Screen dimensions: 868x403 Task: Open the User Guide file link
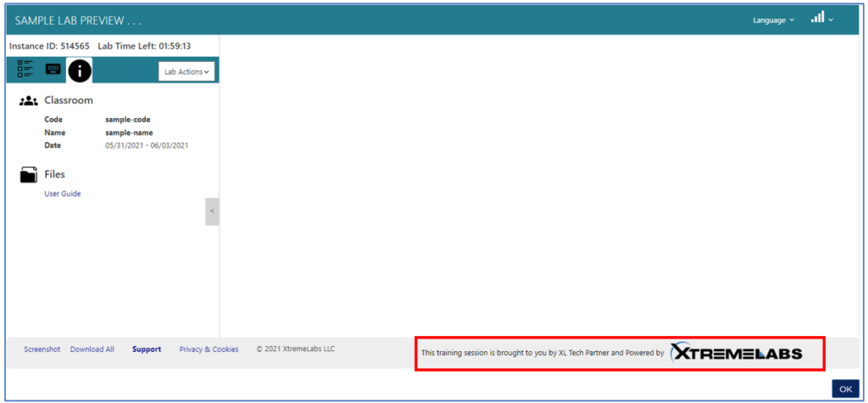pos(63,193)
